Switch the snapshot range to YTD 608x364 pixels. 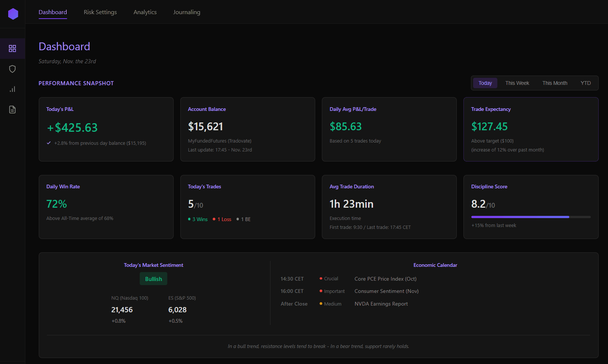coord(585,83)
